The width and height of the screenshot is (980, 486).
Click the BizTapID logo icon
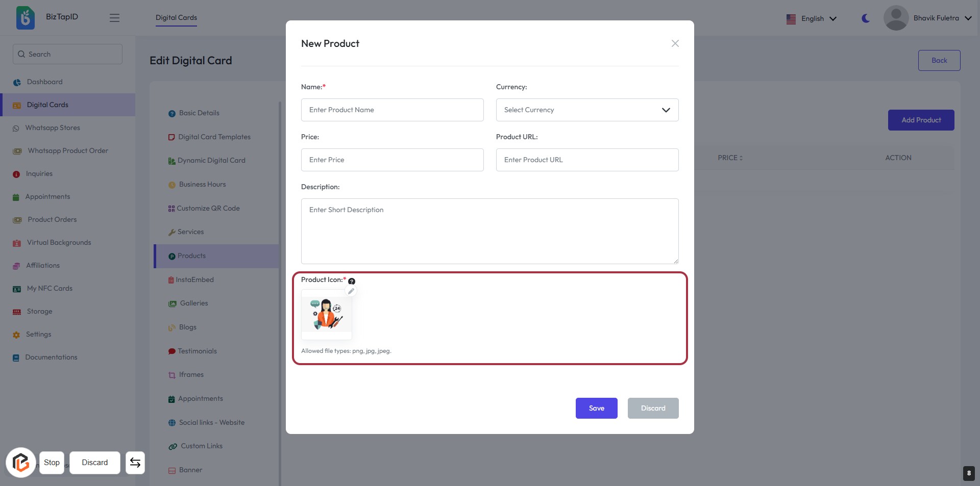[x=26, y=18]
